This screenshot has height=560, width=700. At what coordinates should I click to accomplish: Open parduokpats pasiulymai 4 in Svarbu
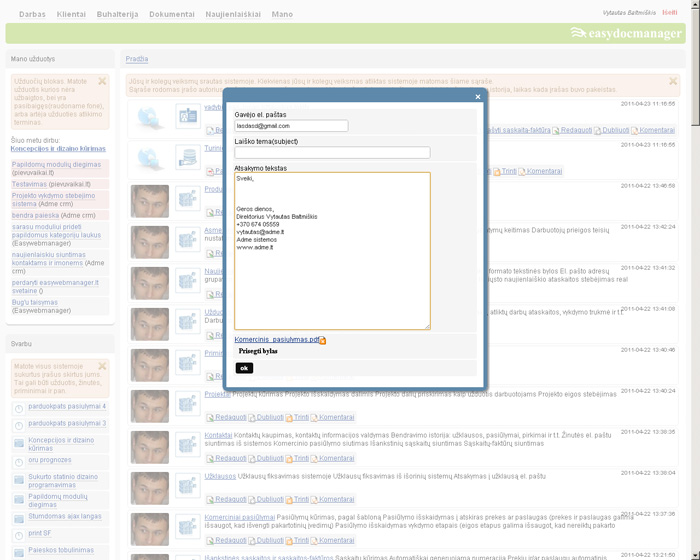point(67,406)
